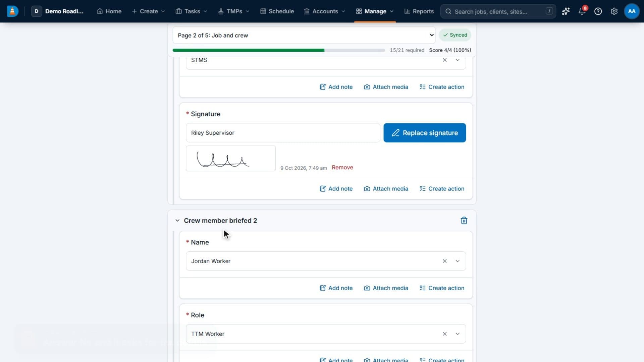Open the page selector dropdown
This screenshot has height=362, width=644.
[304, 35]
